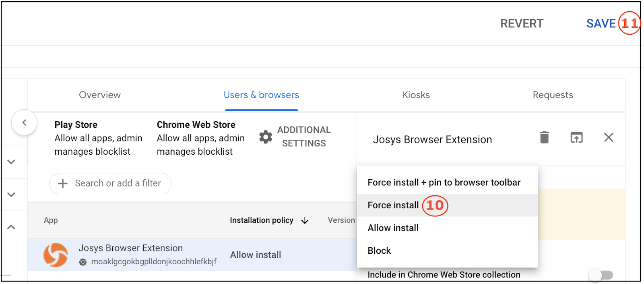Click the plus icon in filter field

pos(63,183)
